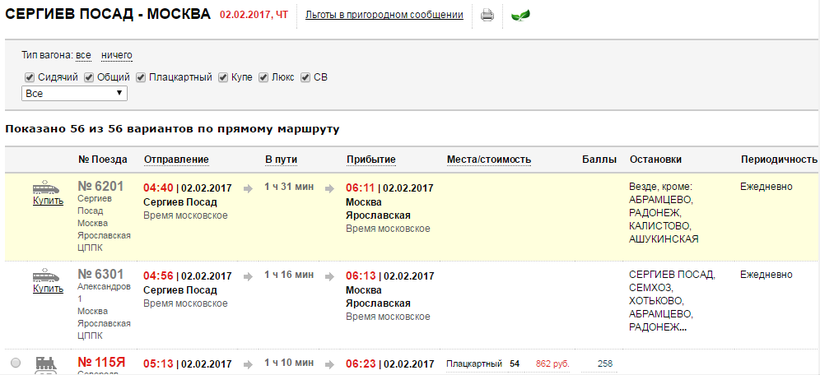
Task: Click the green leaf icon
Action: point(520,16)
